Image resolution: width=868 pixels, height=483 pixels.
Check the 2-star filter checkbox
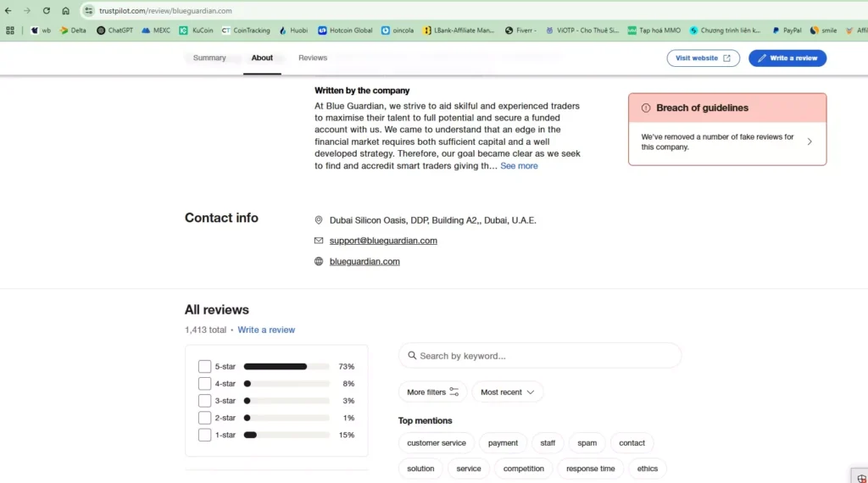point(204,418)
